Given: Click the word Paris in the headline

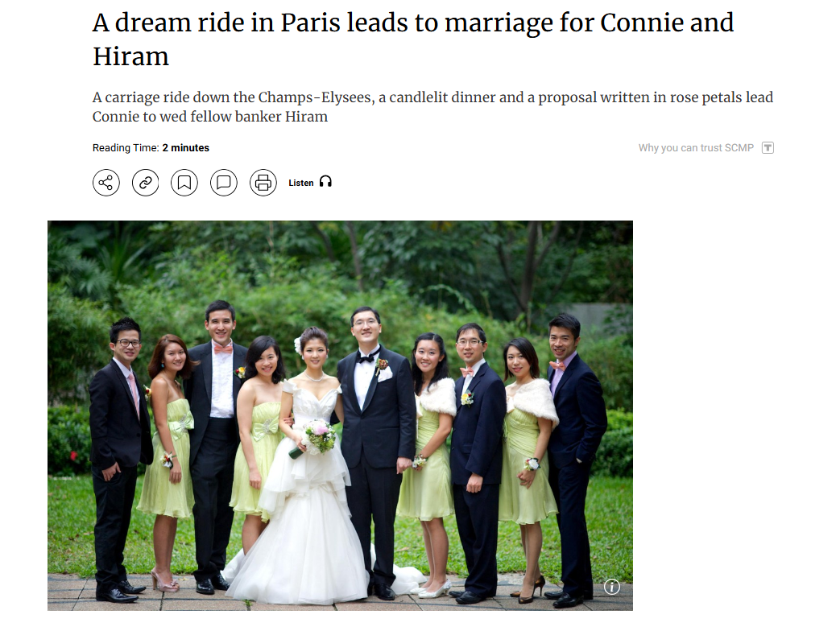Looking at the screenshot, I should coord(311,23).
